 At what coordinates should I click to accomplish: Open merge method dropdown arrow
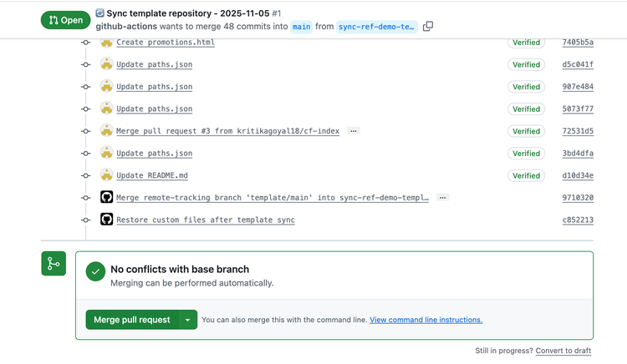tap(188, 320)
